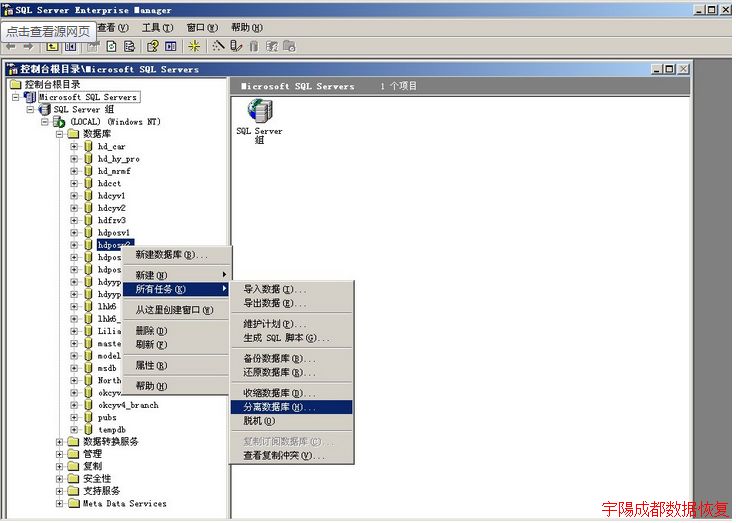Viewport: 736px width, 523px height.
Task: Choose 刷新(F) in context menu
Action: 177,344
